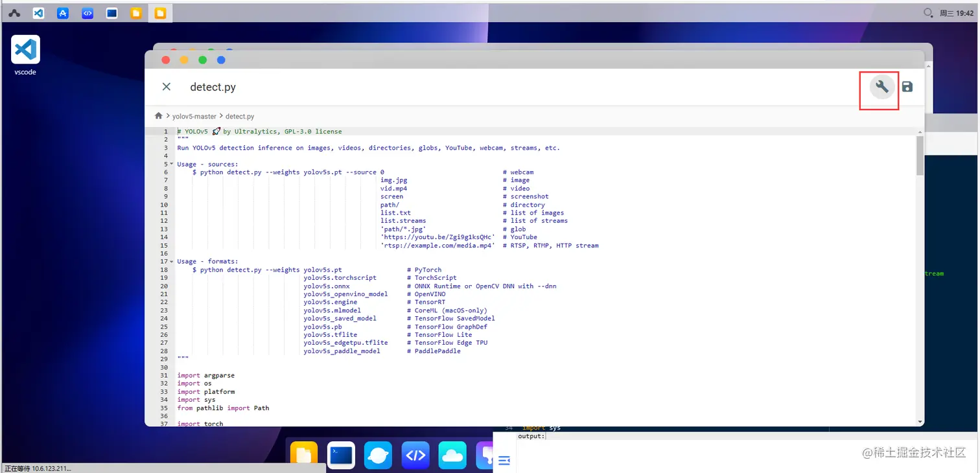Open yolov5-master in the breadcrumb path
The width and height of the screenshot is (980, 473).
pos(194,117)
